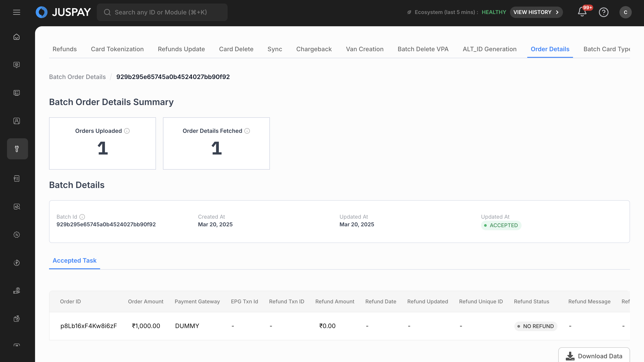Click order ID p8Lb16xF4Kw8i6zF row
Image resolution: width=644 pixels, height=362 pixels.
coord(88,326)
